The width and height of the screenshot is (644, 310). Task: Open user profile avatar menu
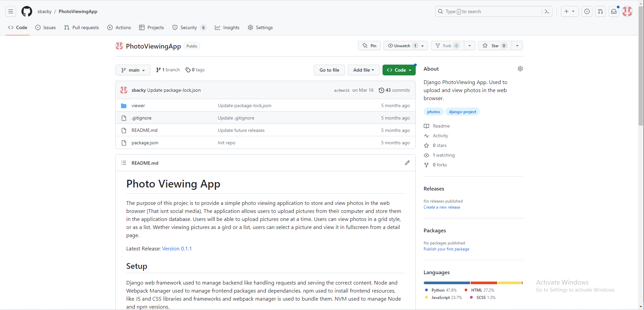click(x=627, y=11)
